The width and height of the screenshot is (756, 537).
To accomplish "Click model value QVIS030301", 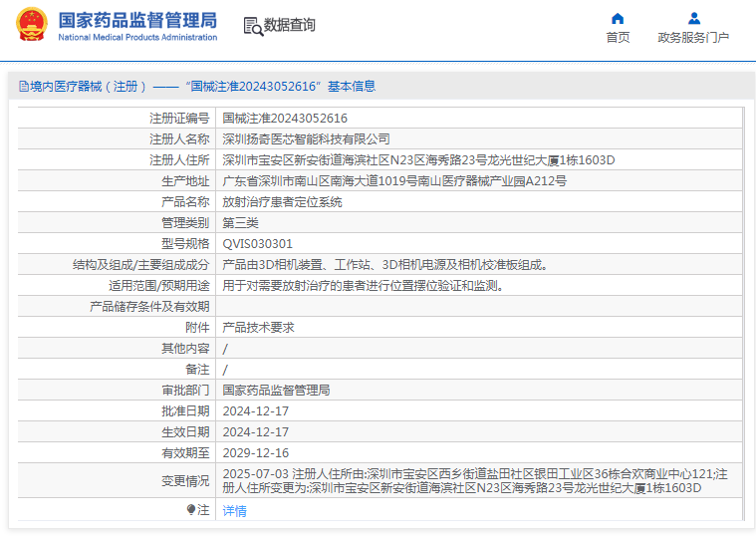I will click(x=257, y=244).
